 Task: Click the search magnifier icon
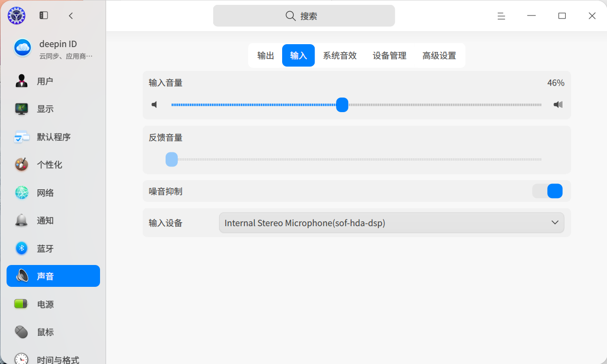pos(290,16)
